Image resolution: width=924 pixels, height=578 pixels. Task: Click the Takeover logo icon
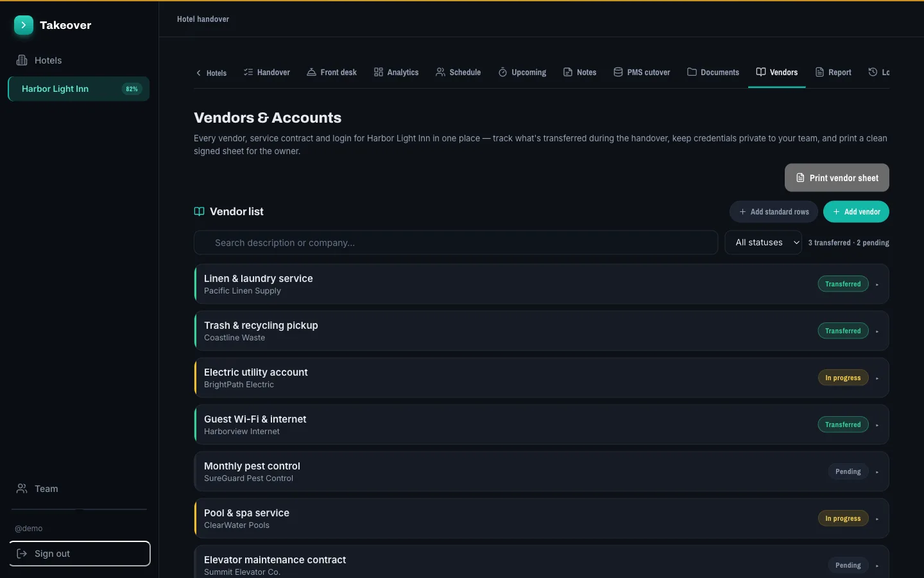point(24,25)
